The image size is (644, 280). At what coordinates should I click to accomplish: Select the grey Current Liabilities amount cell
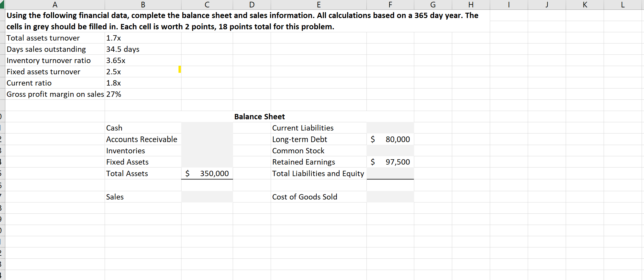(x=390, y=128)
